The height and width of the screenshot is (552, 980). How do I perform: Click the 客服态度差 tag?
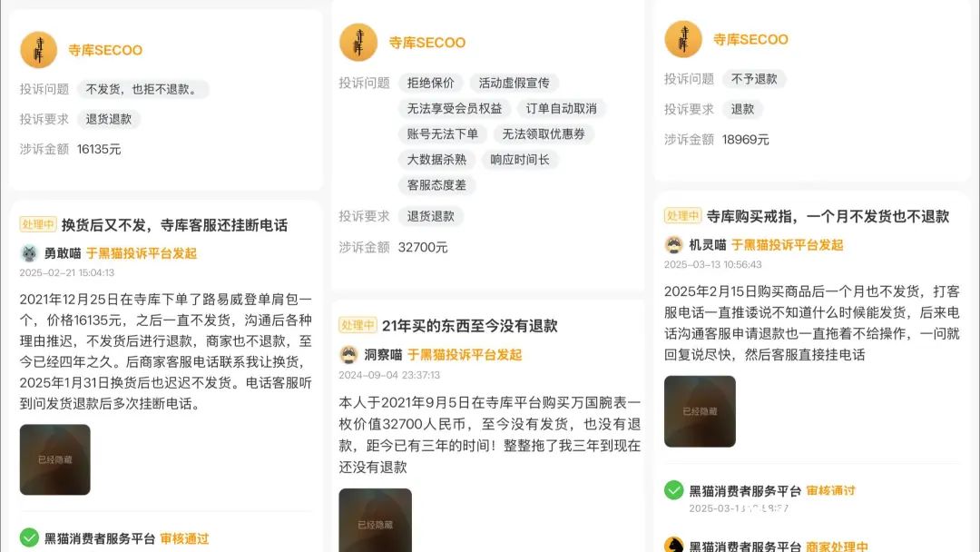coord(436,185)
